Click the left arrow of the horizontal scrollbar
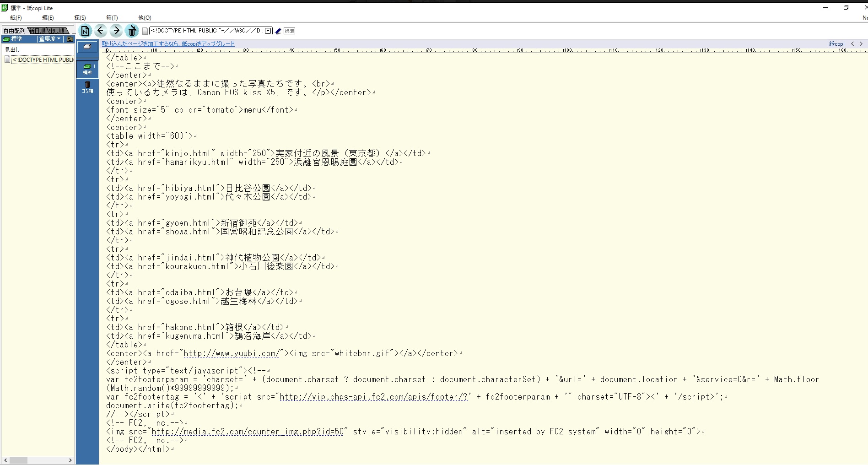 5,460
